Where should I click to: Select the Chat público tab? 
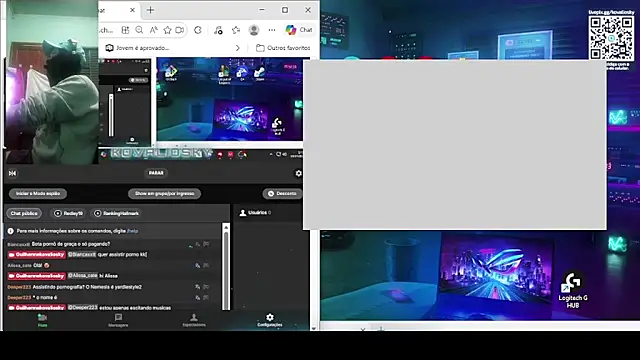(x=24, y=213)
